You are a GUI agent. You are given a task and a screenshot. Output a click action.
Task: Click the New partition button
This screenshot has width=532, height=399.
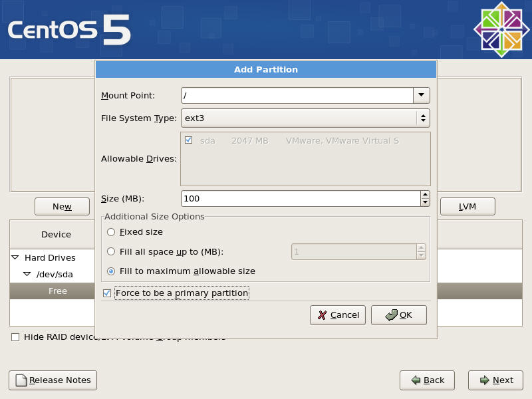(62, 207)
